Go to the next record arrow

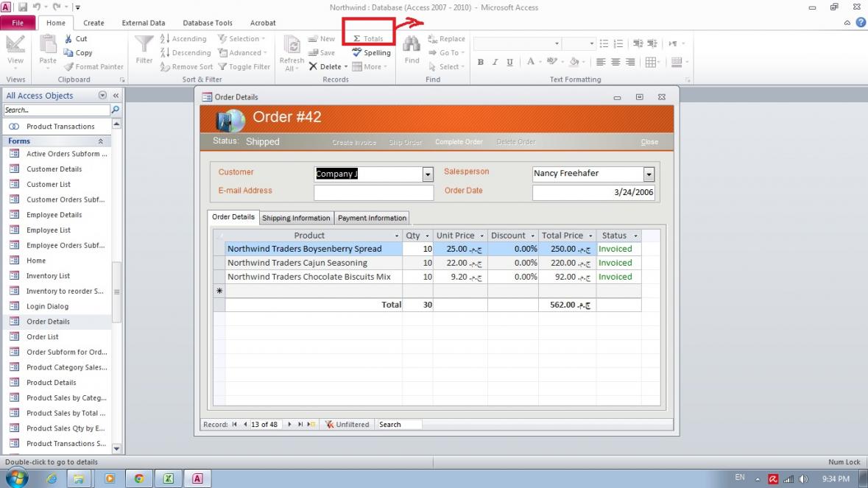tap(289, 425)
